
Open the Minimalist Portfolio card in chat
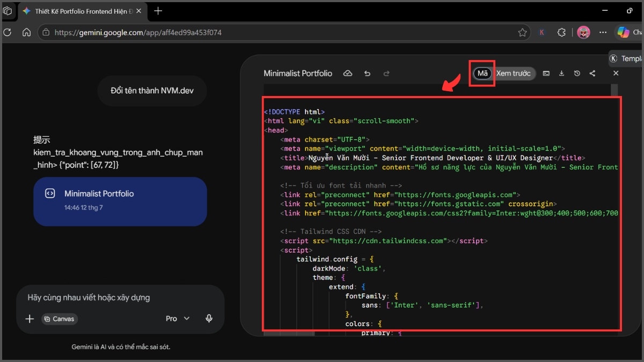point(120,202)
